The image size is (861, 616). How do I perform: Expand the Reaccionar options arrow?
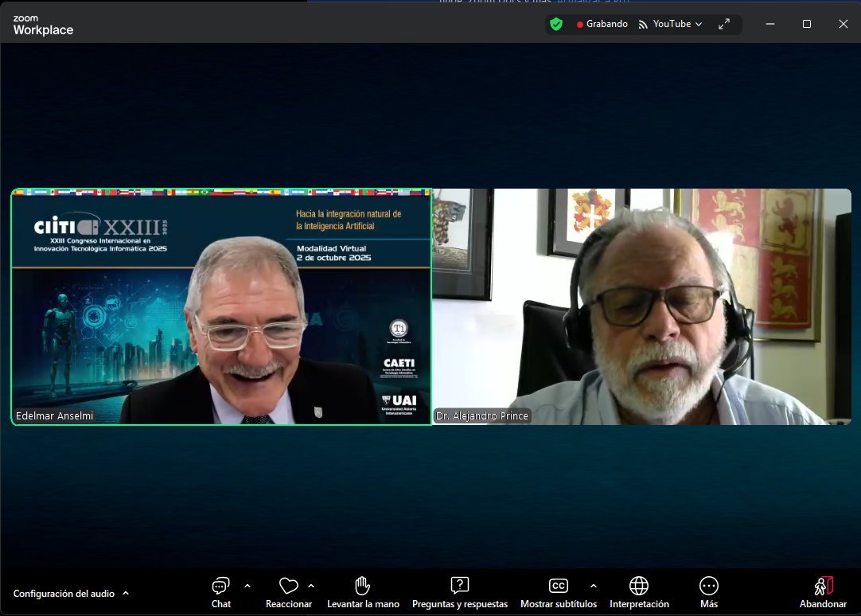coord(311,587)
